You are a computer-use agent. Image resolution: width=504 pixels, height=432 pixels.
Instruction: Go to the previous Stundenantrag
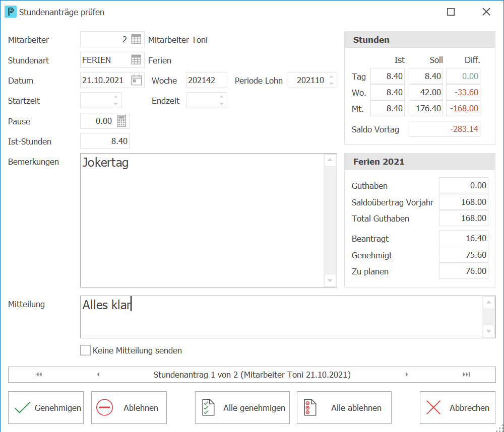98,374
